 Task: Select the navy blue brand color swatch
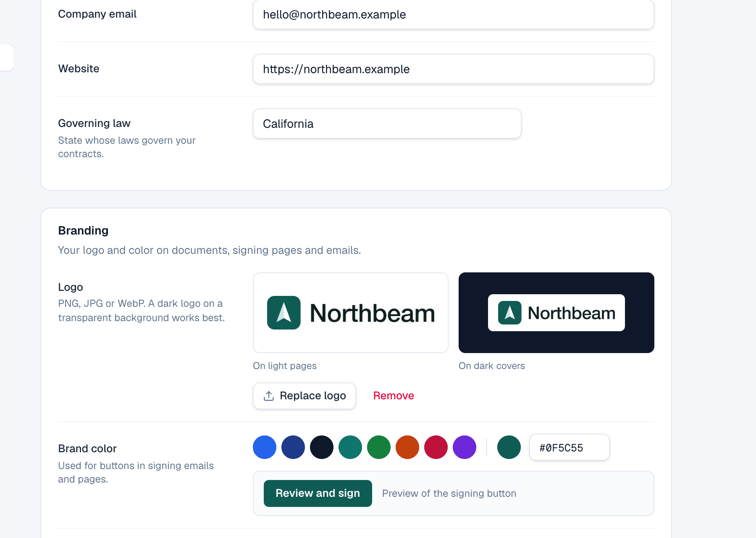pyautogui.click(x=293, y=447)
